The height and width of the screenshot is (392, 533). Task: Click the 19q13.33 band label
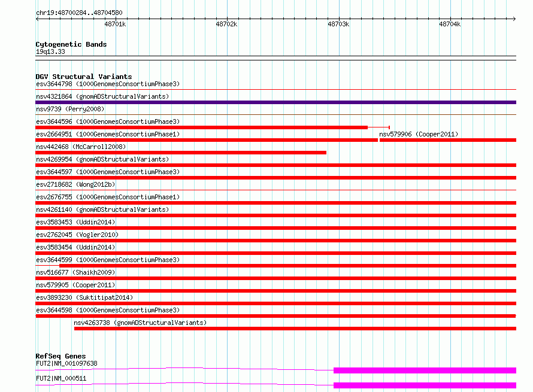[x=50, y=51]
